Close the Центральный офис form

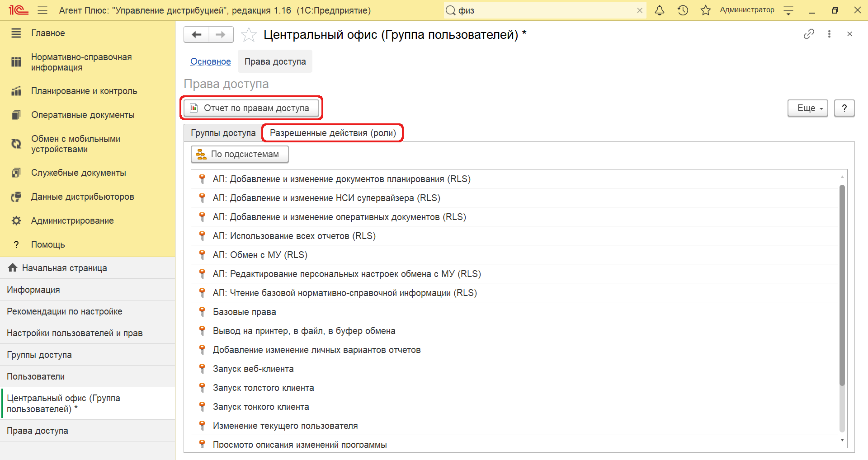tap(849, 34)
